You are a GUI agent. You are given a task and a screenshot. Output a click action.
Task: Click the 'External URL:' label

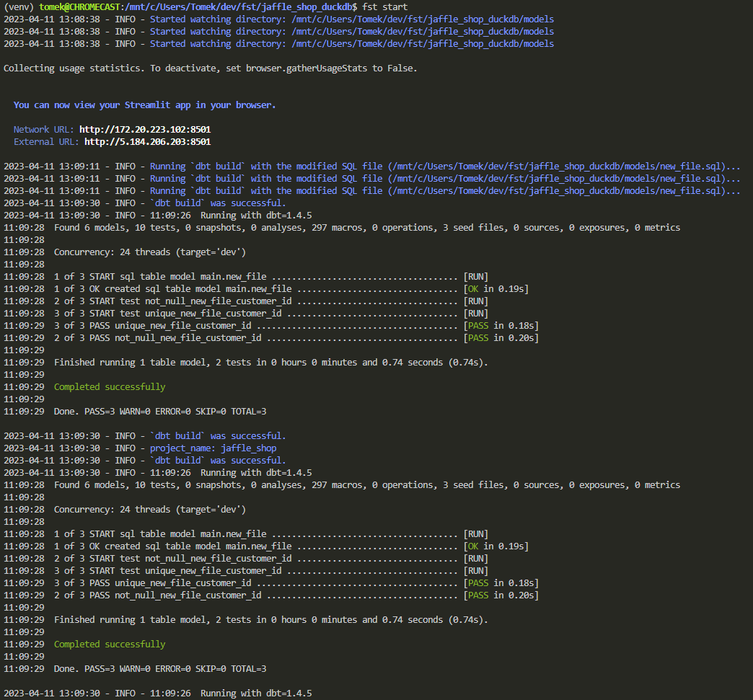click(x=46, y=142)
